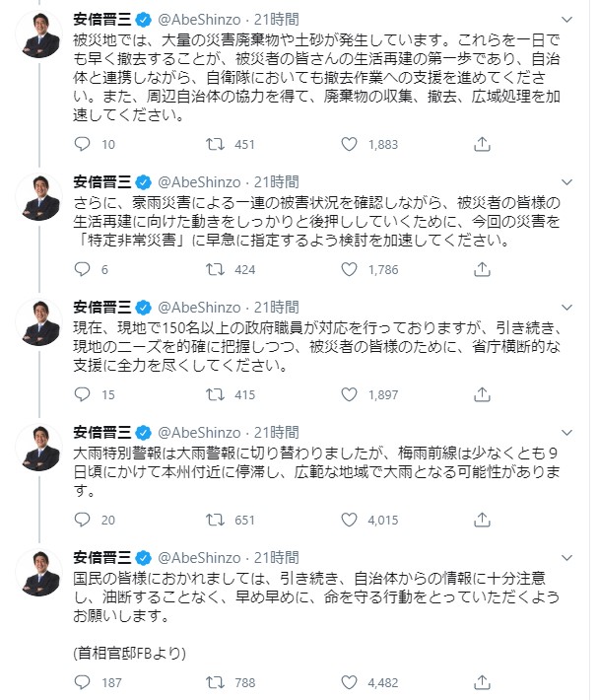
Task: Like the tweet with 1,786 likes
Action: (347, 269)
